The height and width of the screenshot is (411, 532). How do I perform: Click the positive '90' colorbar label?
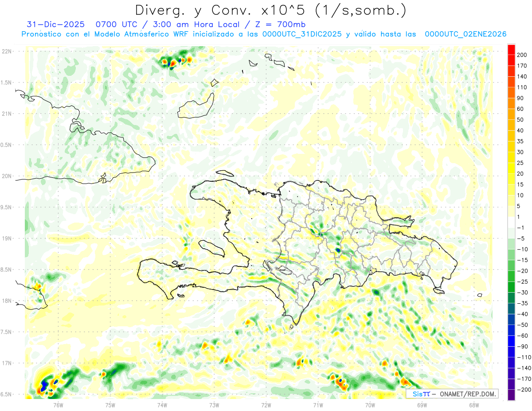coord(521,98)
